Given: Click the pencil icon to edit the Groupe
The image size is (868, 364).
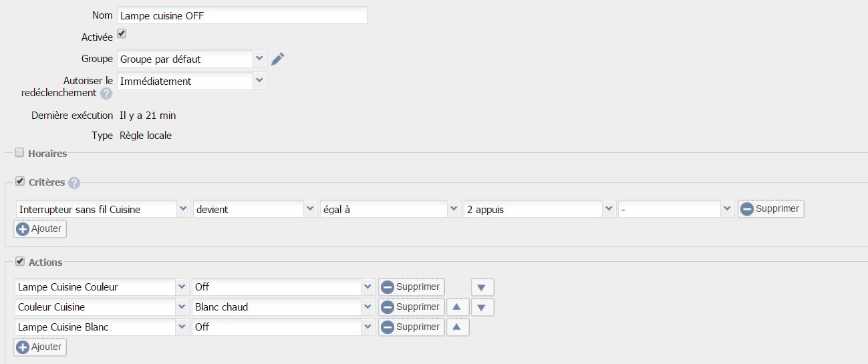Looking at the screenshot, I should (x=278, y=59).
